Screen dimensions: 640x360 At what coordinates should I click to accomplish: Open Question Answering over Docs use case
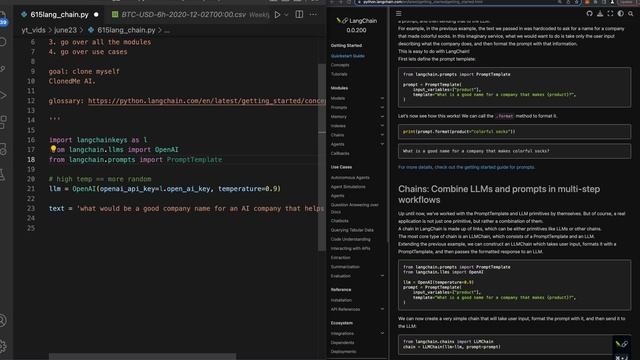pyautogui.click(x=355, y=208)
